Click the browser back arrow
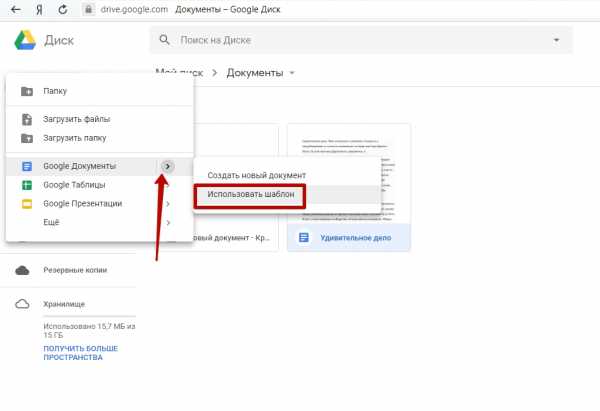Viewport: 600px width, 411px height. point(15,9)
